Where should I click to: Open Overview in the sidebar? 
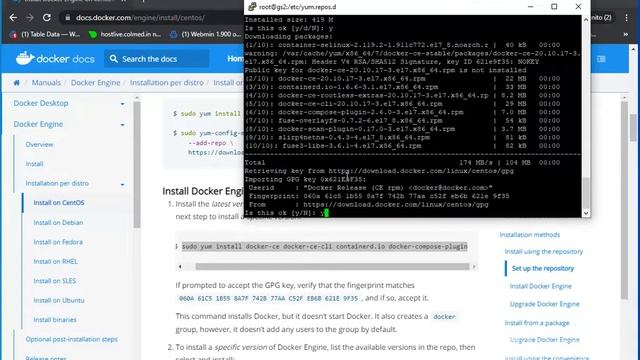pos(39,144)
